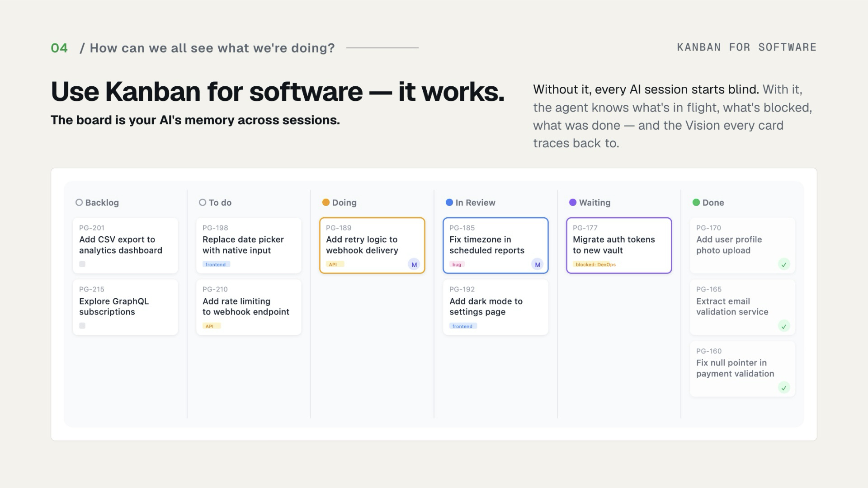This screenshot has width=868, height=488.
Task: Click the PG-177 ticket ID
Action: pos(585,228)
